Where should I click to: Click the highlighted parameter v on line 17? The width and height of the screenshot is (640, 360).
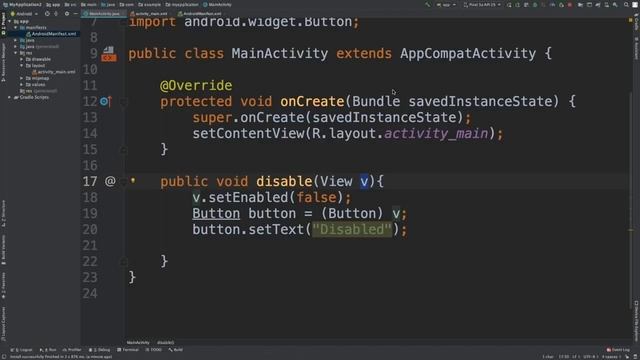tap(364, 181)
